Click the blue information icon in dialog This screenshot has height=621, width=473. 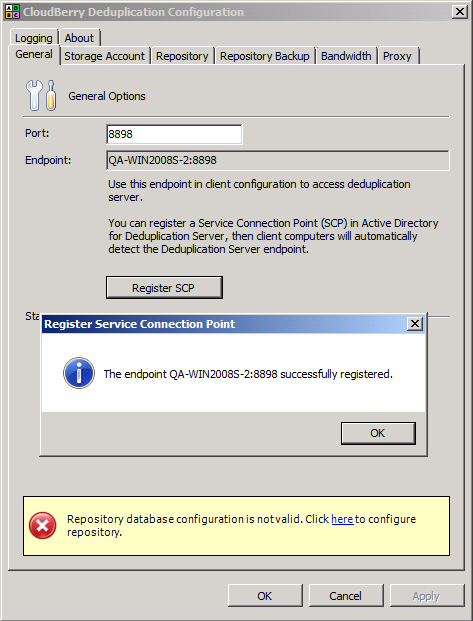coord(79,373)
